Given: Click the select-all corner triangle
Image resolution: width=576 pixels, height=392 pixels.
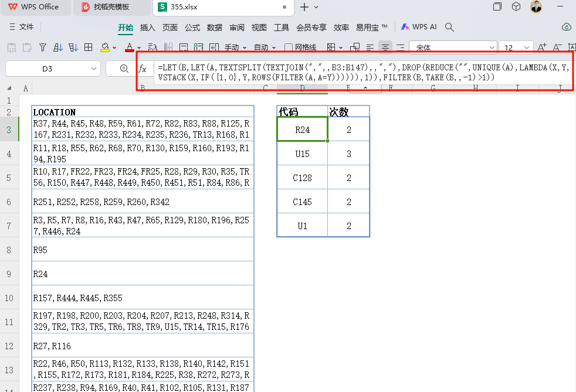Looking at the screenshot, I should point(9,88).
